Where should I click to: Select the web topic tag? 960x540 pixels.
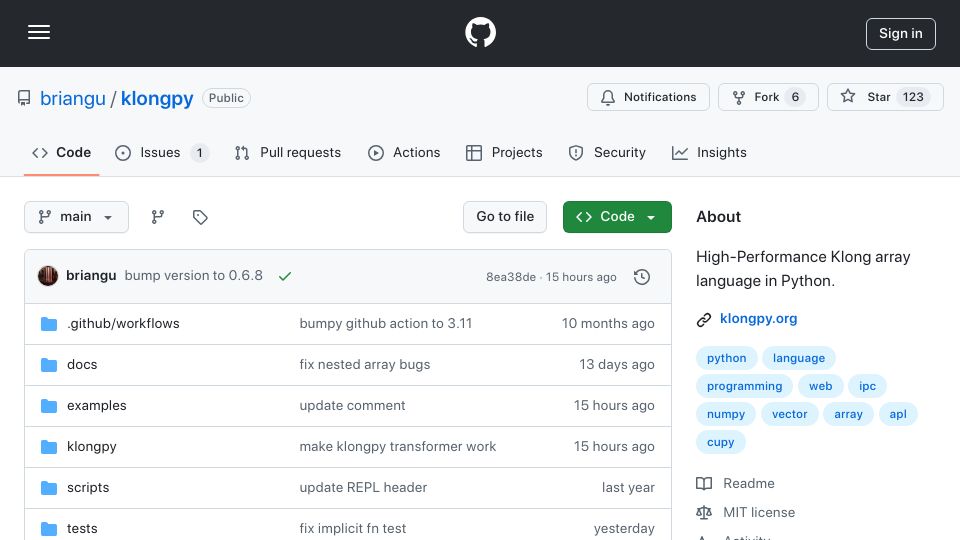tap(820, 386)
